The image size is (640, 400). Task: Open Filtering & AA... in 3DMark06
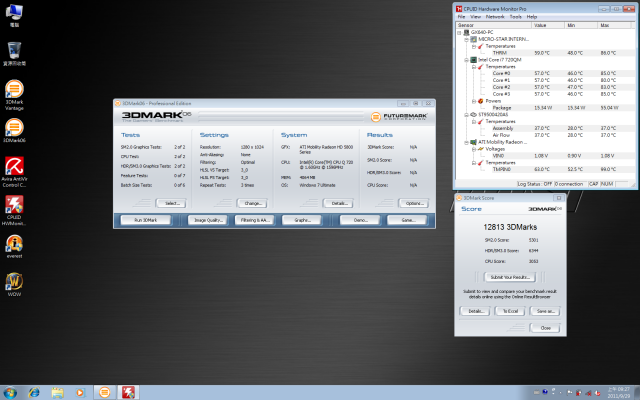point(255,220)
